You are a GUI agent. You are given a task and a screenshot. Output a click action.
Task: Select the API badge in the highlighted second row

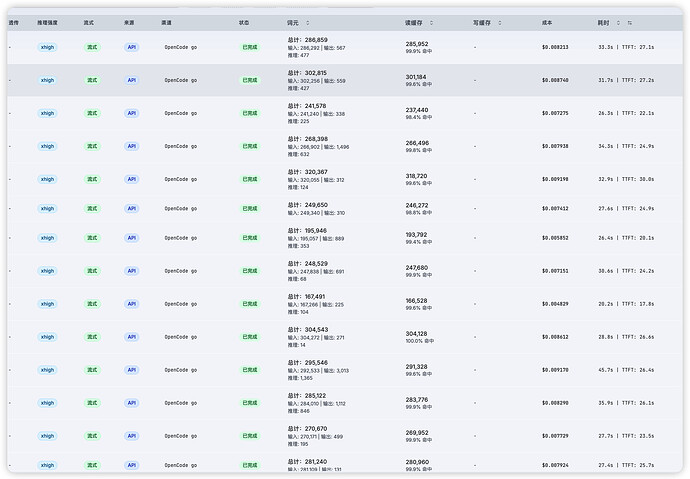pyautogui.click(x=132, y=80)
